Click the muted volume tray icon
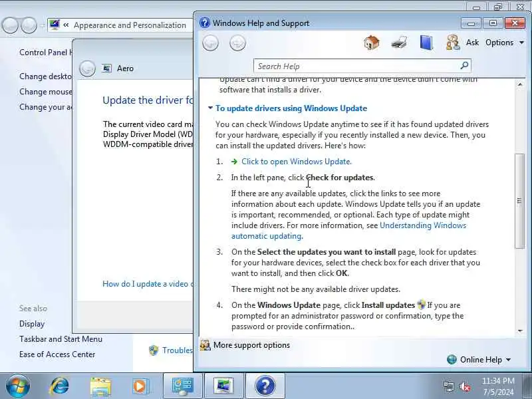The image size is (532, 399). 465,386
